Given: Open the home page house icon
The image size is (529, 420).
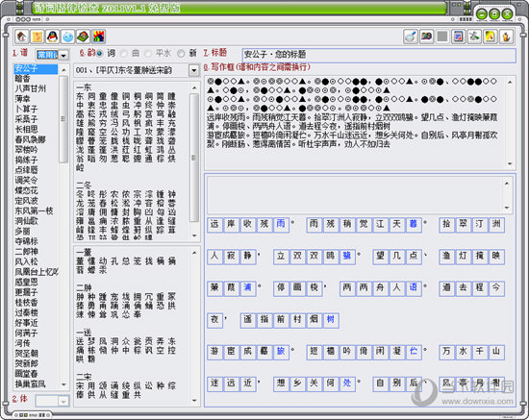Looking at the screenshot, I should pos(22,37).
